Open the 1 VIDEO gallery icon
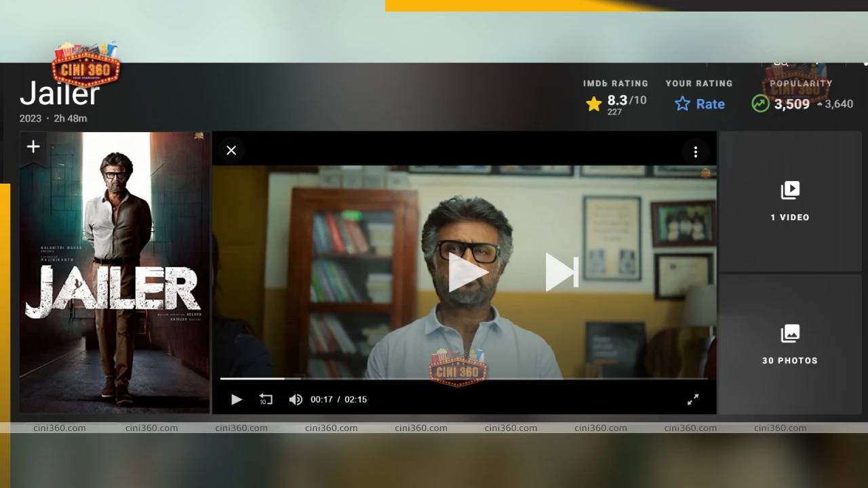 (789, 190)
